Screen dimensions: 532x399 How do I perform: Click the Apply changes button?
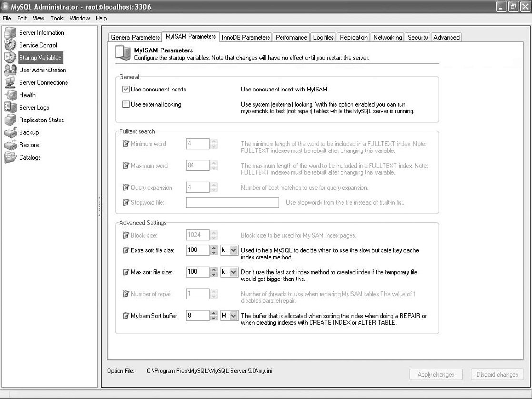point(436,375)
